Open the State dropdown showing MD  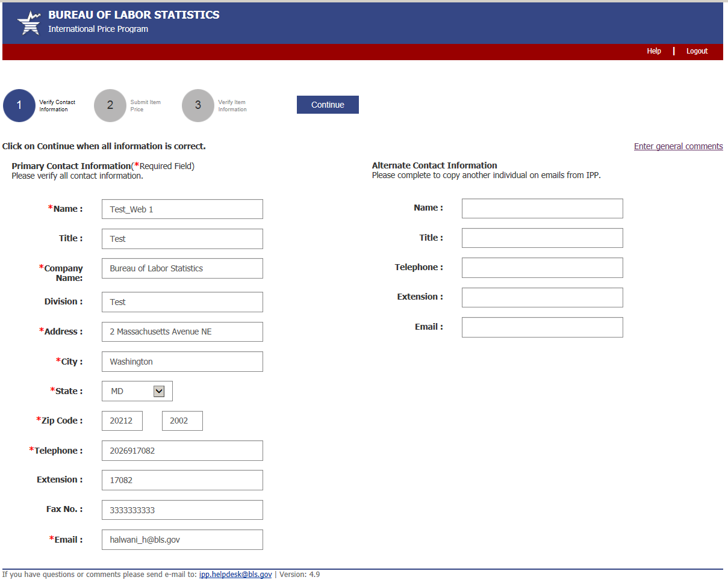point(137,391)
